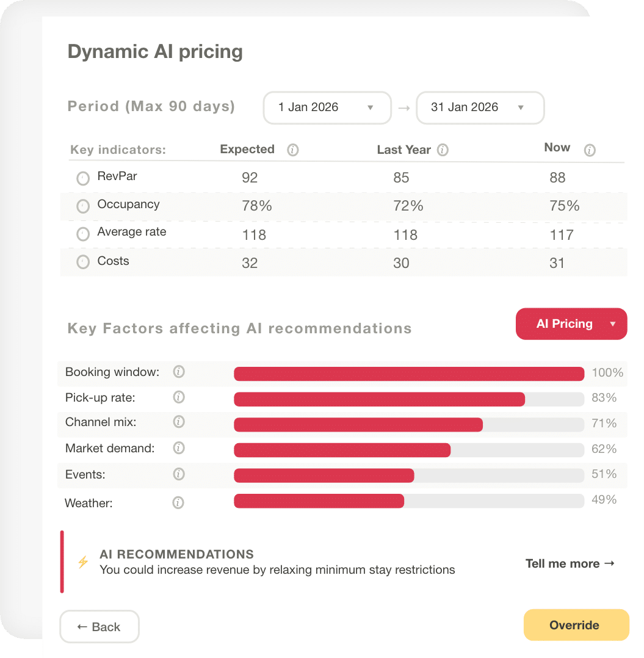Open the Weather factor info icon
This screenshot has width=644, height=658.
(x=178, y=502)
